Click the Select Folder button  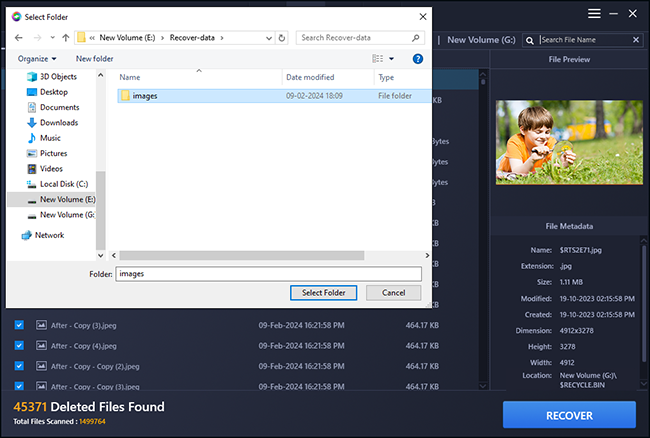tap(323, 293)
